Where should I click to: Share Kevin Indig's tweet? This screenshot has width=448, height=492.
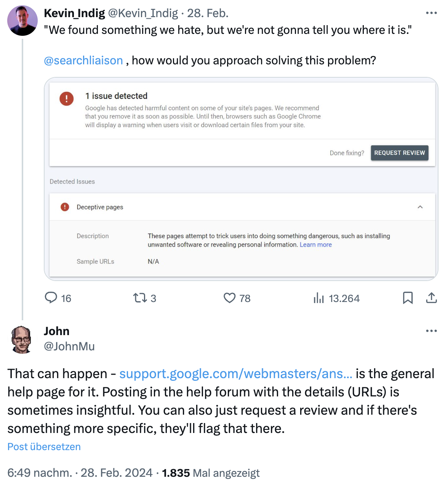[431, 298]
